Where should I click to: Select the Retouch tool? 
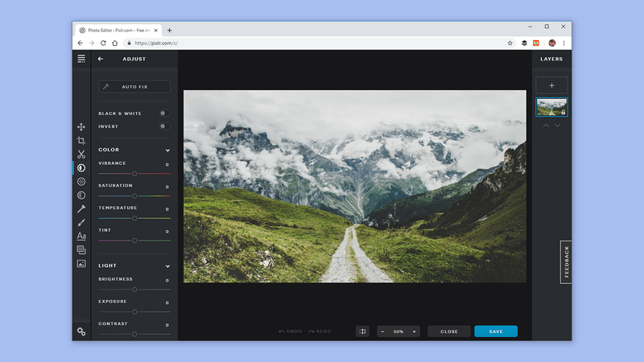(81, 209)
